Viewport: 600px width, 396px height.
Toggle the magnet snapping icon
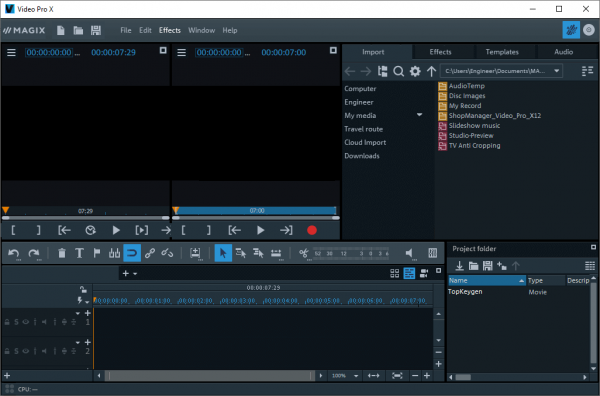[132, 253]
